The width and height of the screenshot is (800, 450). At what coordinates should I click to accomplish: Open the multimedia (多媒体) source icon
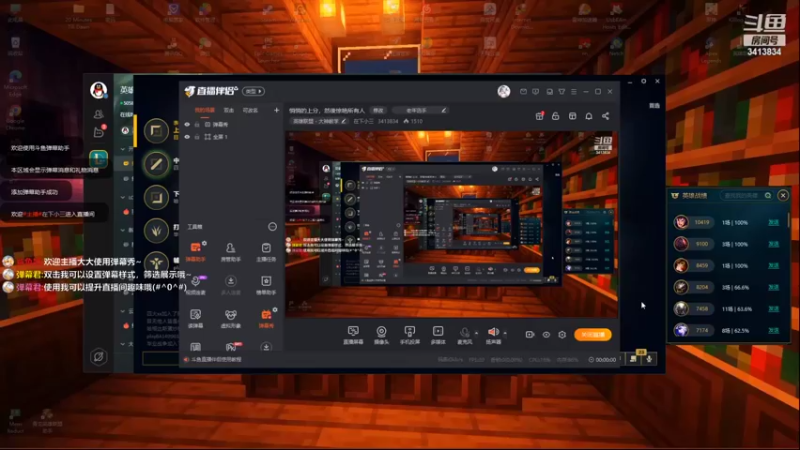438,335
